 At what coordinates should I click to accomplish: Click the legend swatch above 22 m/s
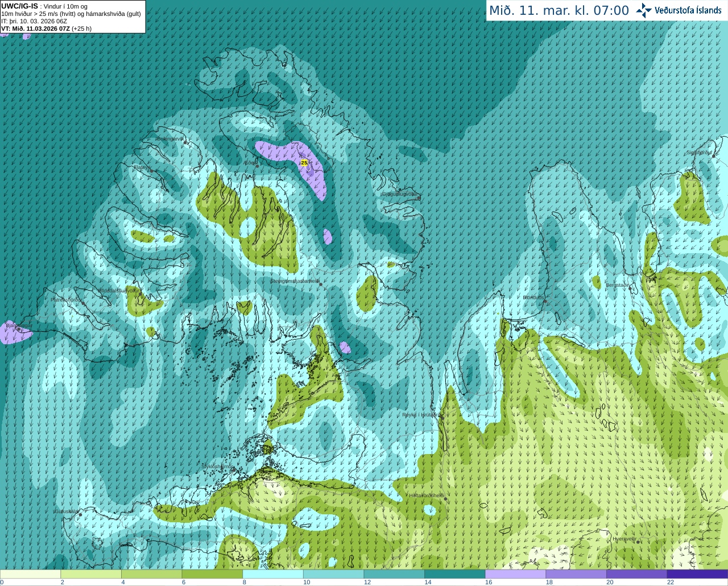click(x=697, y=574)
